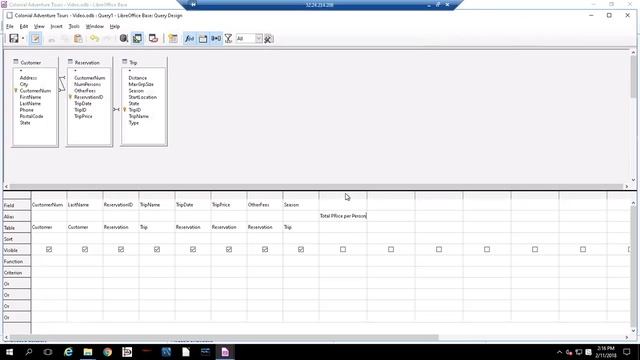Click the TripPrice field cell in grid
The height and width of the screenshot is (360, 640).
pyautogui.click(x=229, y=205)
